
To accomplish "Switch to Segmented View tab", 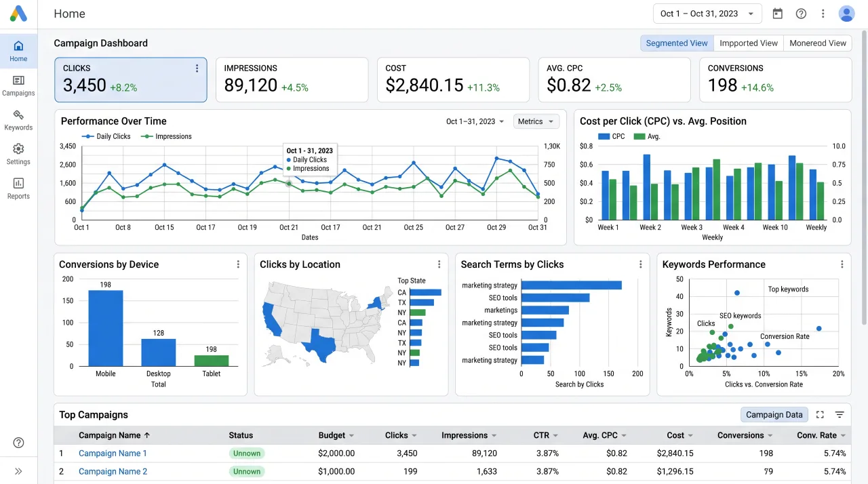I will [x=677, y=43].
